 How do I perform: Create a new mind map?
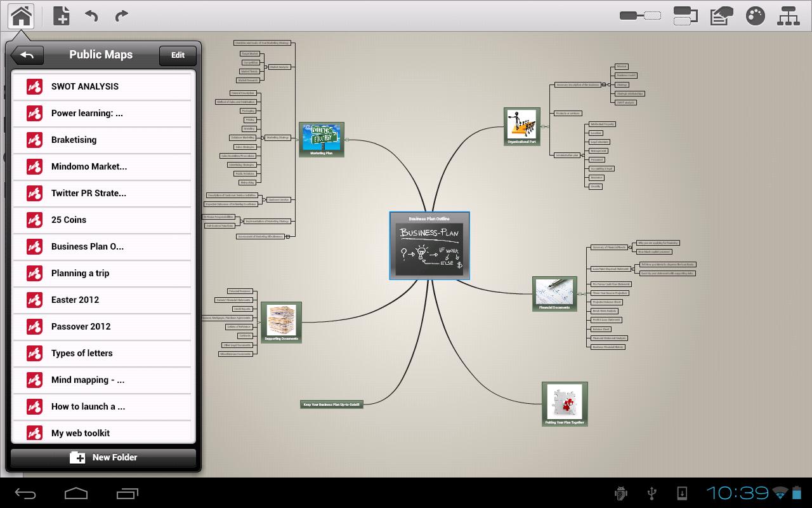coord(61,16)
